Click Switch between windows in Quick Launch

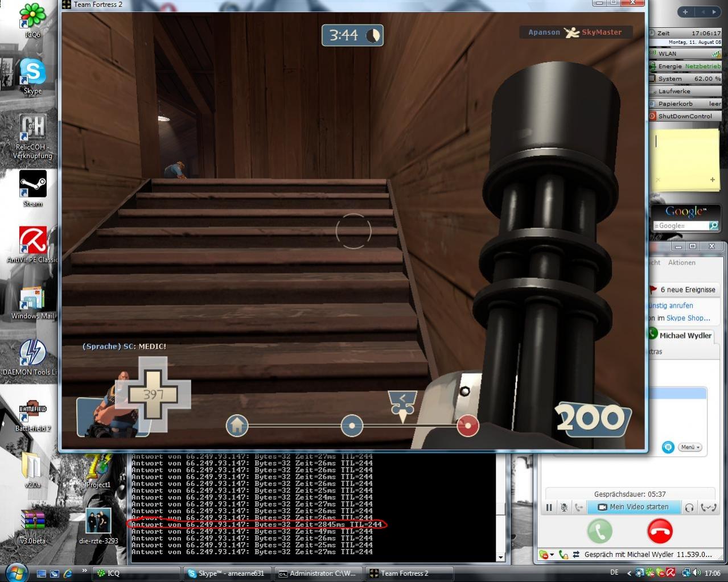(x=55, y=573)
